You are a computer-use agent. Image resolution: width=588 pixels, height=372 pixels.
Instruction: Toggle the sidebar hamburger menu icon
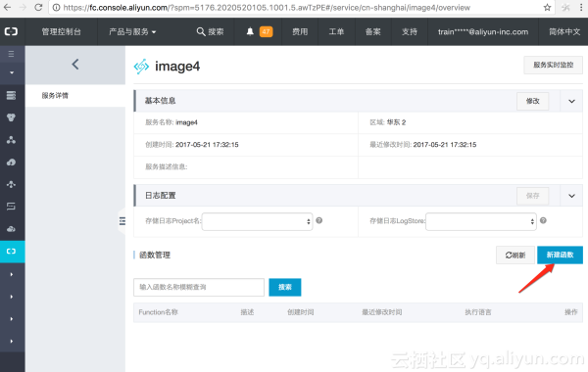(11, 54)
